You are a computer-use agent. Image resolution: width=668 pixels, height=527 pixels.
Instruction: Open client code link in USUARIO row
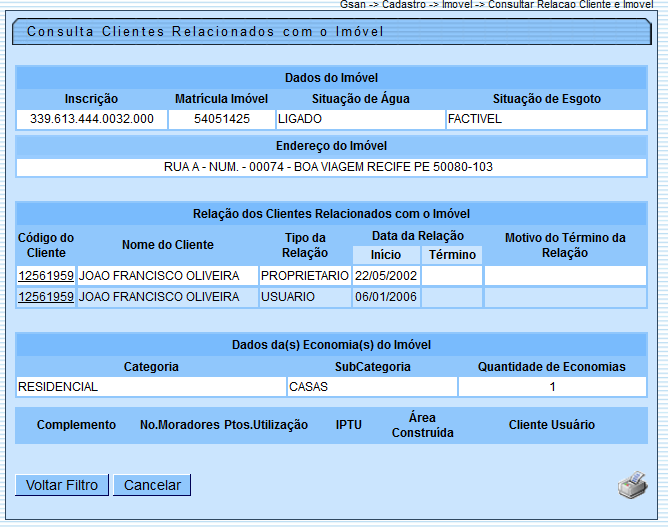46,297
